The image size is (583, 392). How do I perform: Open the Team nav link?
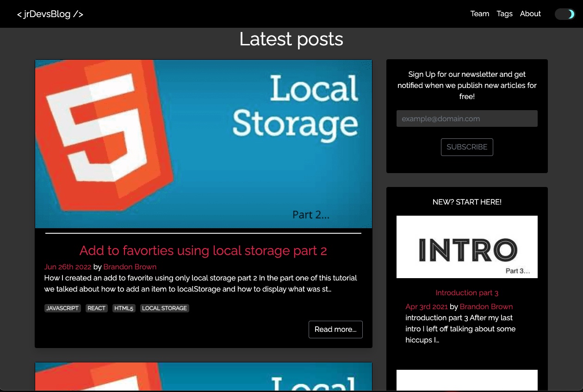pos(480,14)
